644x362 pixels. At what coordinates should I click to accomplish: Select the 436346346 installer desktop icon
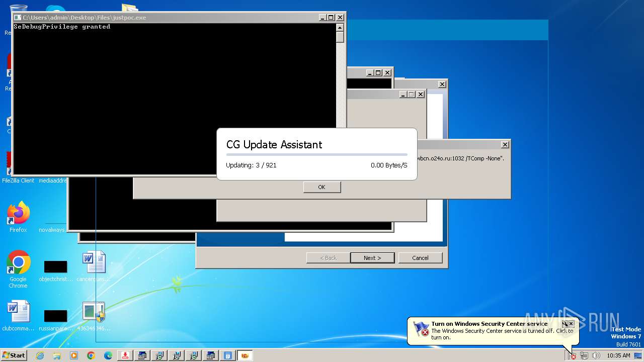(x=94, y=316)
